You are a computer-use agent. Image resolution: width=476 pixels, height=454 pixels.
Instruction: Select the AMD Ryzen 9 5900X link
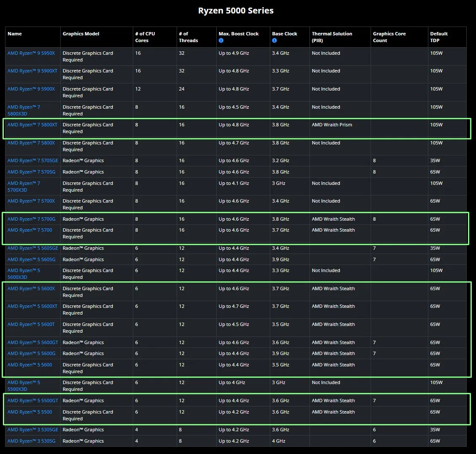31,89
